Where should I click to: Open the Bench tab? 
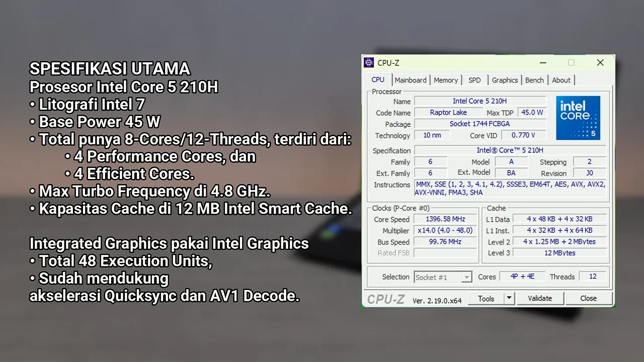(x=534, y=80)
